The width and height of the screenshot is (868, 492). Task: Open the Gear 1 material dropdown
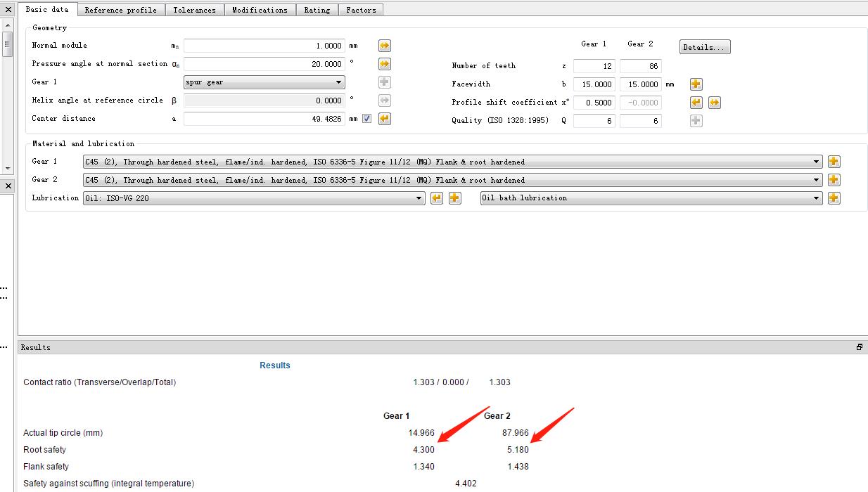click(x=452, y=162)
